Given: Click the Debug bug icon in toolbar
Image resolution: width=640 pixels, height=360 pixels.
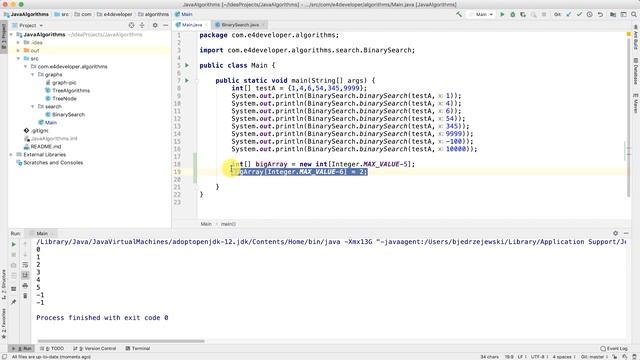Looking at the screenshot, I should pos(513,14).
